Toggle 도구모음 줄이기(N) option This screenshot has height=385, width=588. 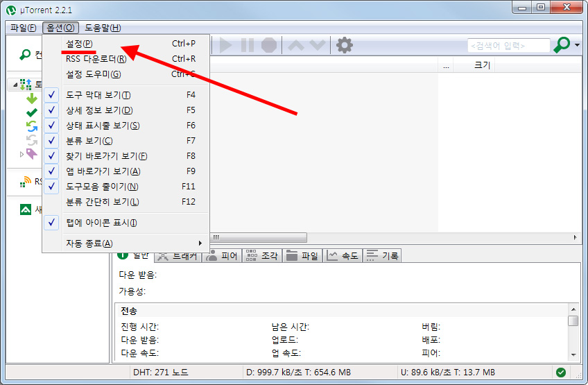(x=126, y=187)
